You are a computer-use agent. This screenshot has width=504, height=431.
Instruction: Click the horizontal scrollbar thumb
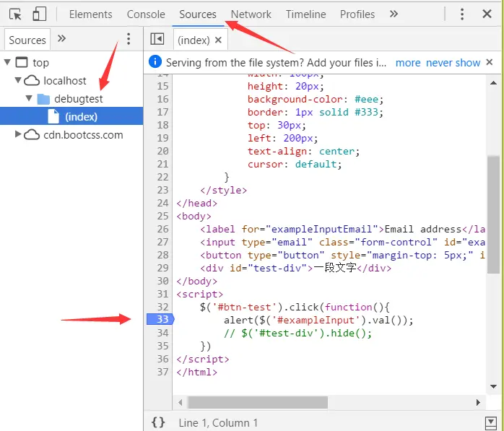tap(258, 402)
